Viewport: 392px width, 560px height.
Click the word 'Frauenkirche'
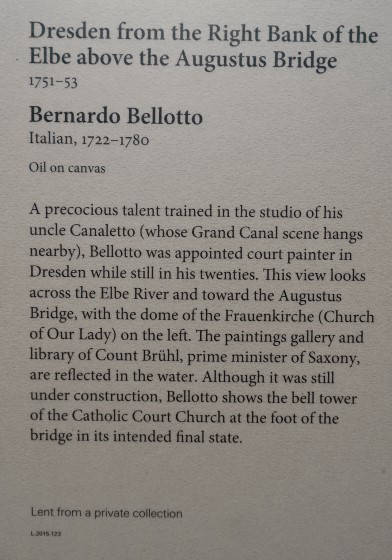[x=269, y=316]
